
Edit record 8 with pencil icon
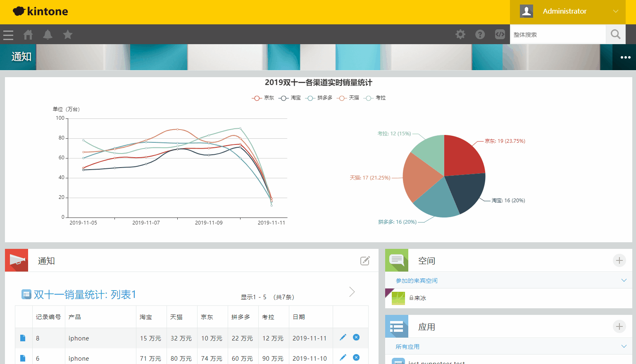click(343, 338)
